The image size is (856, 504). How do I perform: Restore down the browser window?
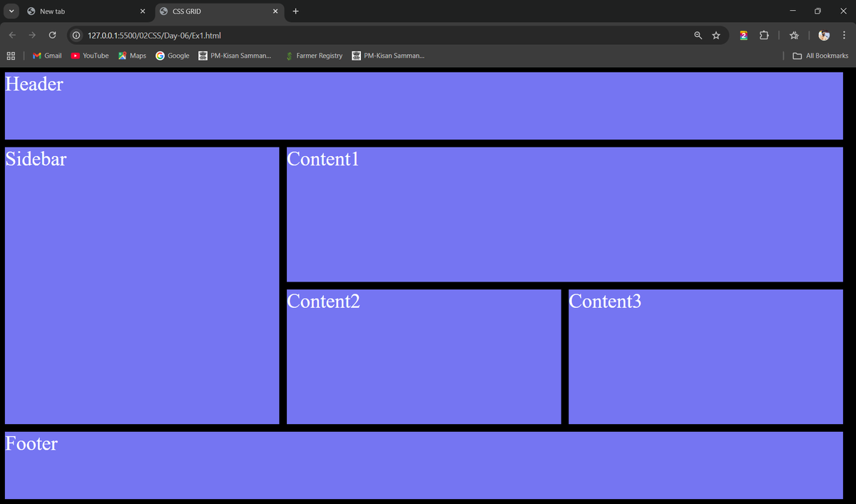[817, 11]
